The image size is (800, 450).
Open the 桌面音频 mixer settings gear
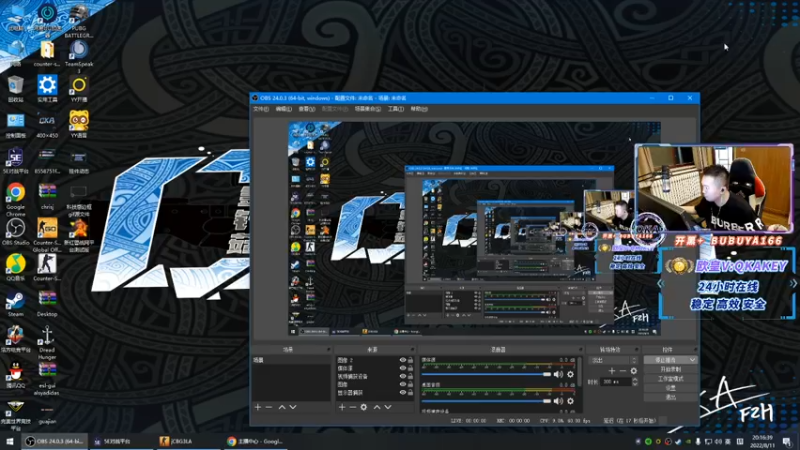click(x=570, y=401)
